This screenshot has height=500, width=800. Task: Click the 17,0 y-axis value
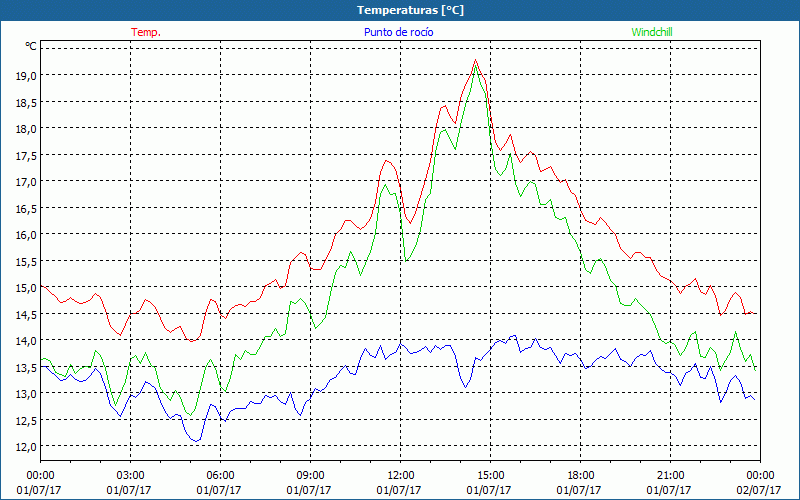pyautogui.click(x=27, y=182)
